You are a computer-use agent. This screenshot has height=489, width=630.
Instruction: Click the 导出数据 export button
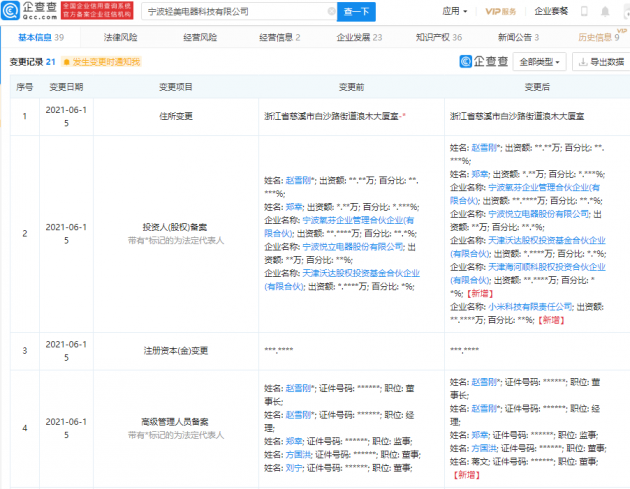pos(601,62)
